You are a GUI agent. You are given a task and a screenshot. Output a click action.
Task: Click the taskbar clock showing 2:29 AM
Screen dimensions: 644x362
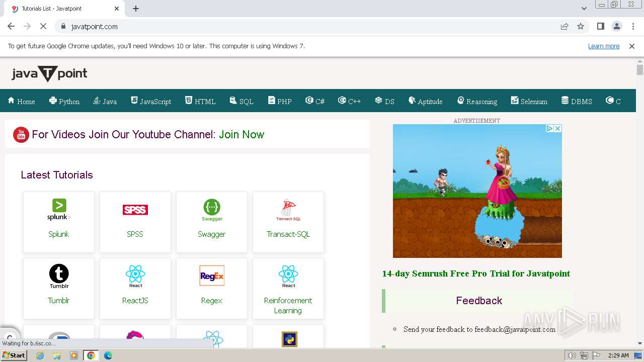(x=618, y=355)
